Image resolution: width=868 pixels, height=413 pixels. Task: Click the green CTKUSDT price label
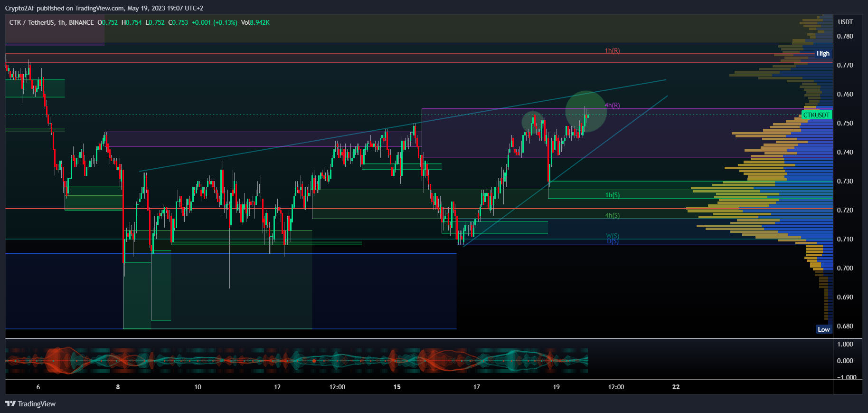(x=817, y=115)
